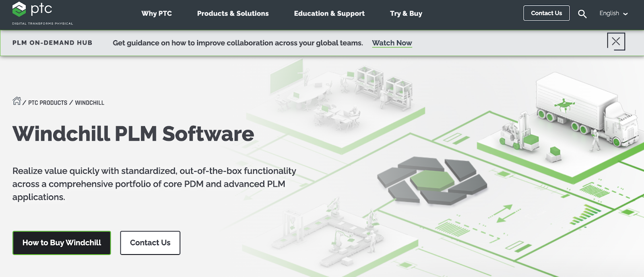Open Products & Solutions menu

tap(233, 13)
